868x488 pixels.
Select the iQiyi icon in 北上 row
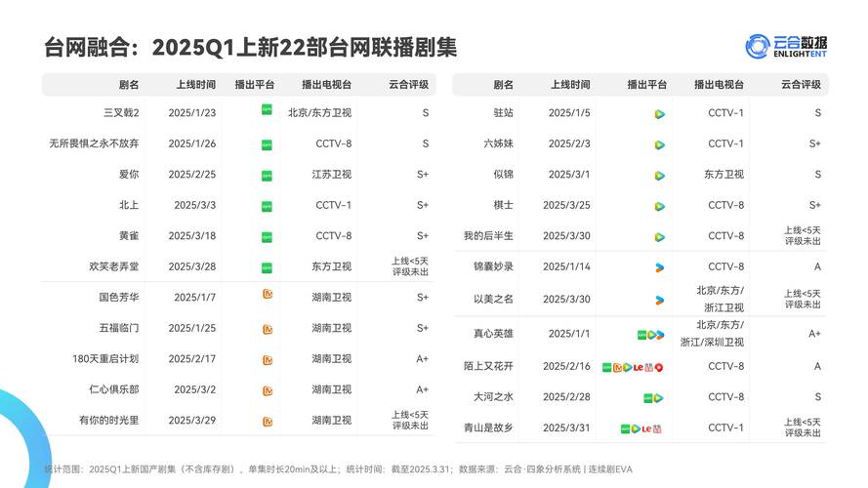(267, 206)
